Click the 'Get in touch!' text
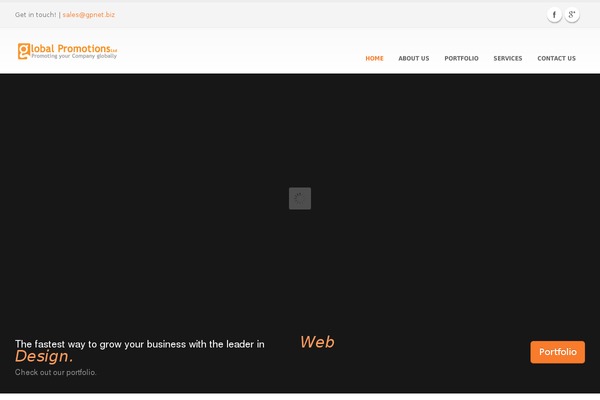600x400 pixels. tap(36, 15)
